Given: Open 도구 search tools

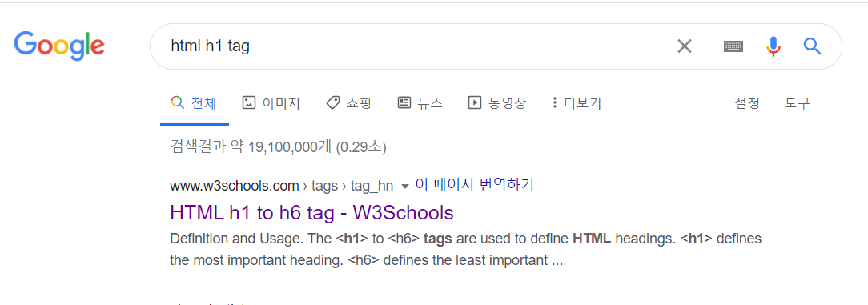Looking at the screenshot, I should [798, 103].
